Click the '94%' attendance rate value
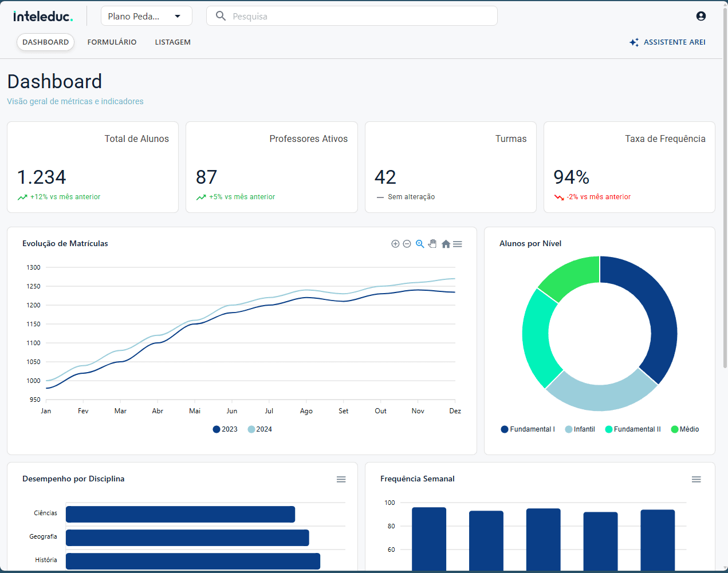This screenshot has width=728, height=573. (572, 177)
